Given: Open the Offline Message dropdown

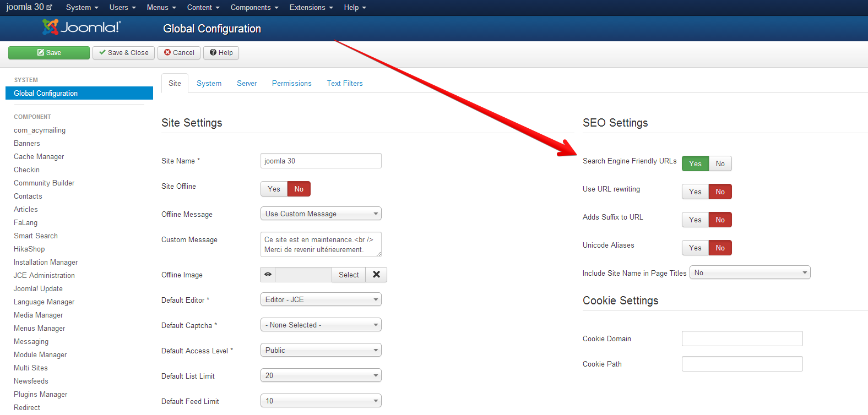Looking at the screenshot, I should tap(321, 214).
